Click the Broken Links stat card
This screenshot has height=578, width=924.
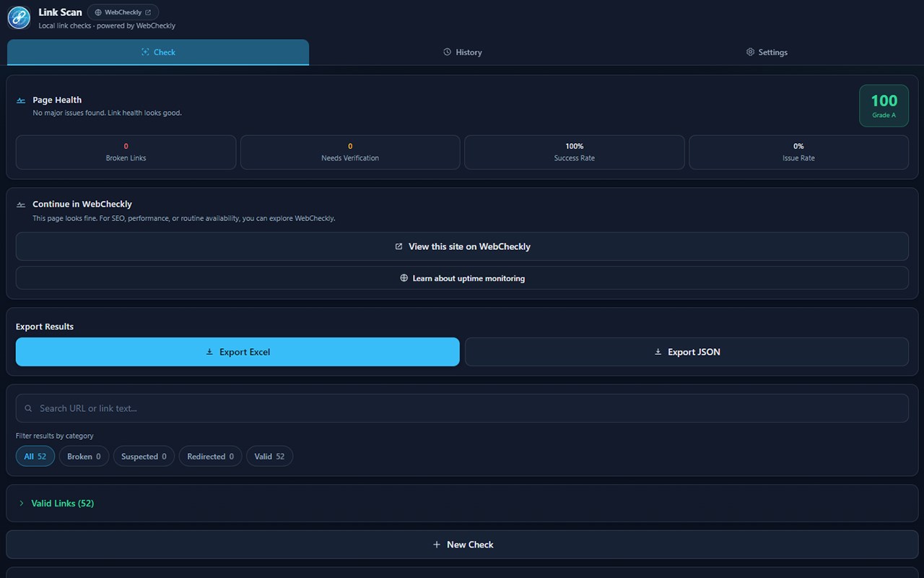126,152
